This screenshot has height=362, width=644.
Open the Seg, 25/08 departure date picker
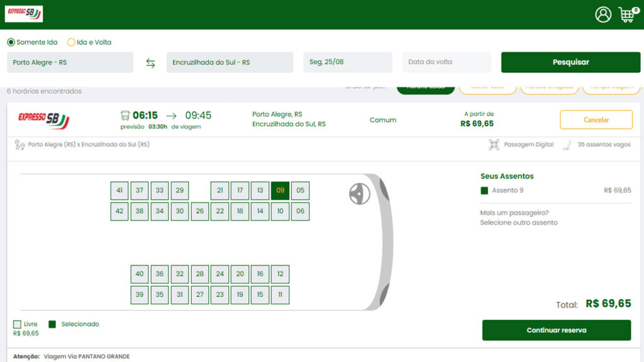coord(347,62)
